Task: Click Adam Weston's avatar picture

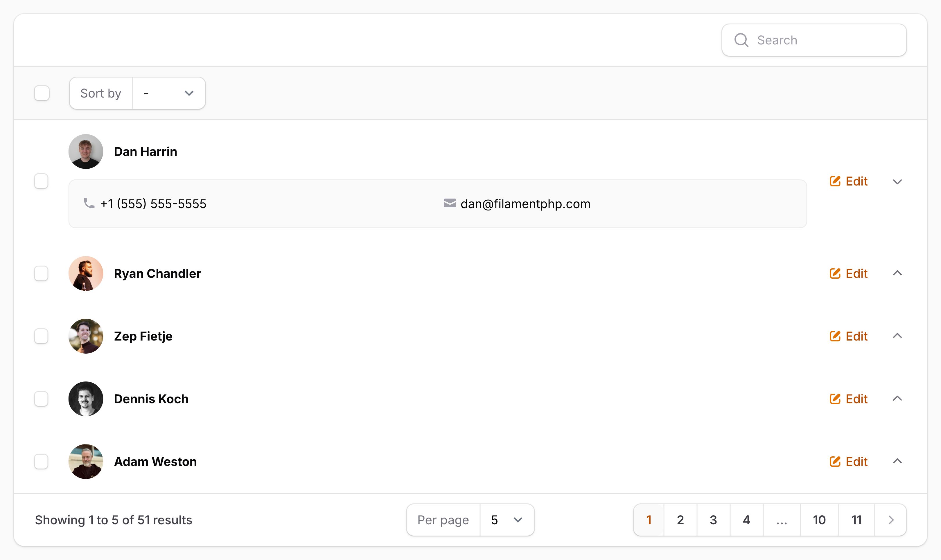Action: click(x=86, y=461)
